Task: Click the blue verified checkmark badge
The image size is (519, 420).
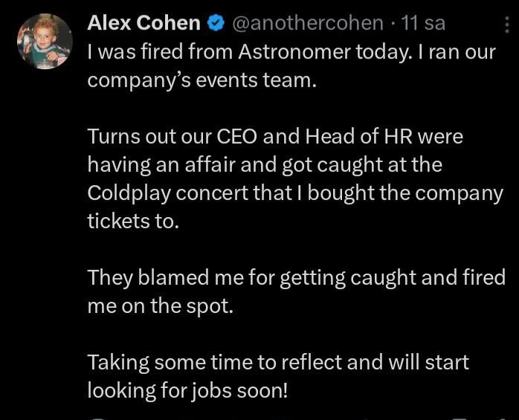Action: pos(216,24)
